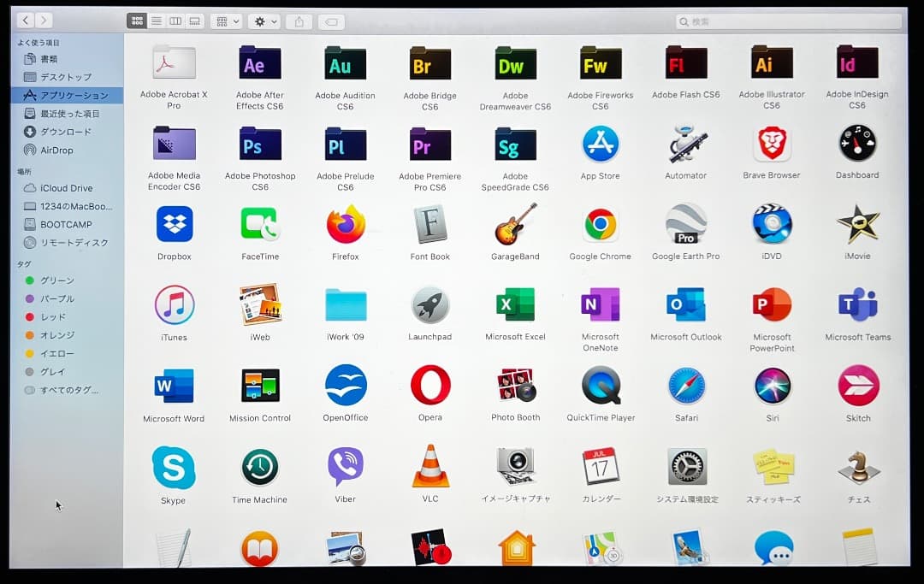Select ダウンロード in the sidebar
924x584 pixels.
click(65, 132)
